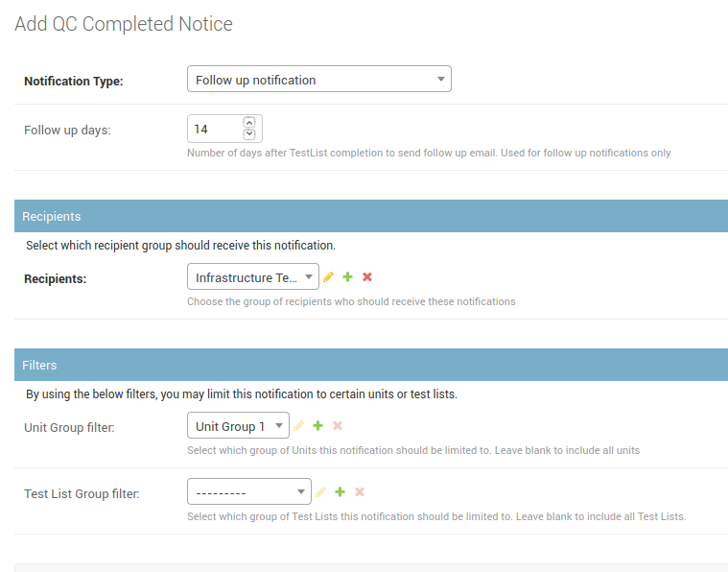The height and width of the screenshot is (572, 728).
Task: Delete the selected Recipients group red X
Action: (x=367, y=277)
